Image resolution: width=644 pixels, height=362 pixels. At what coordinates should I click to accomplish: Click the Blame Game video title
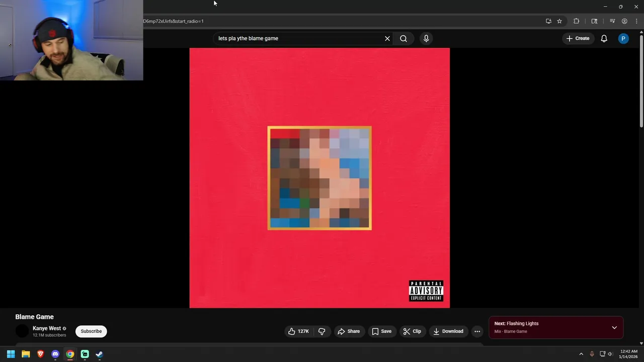point(34,317)
